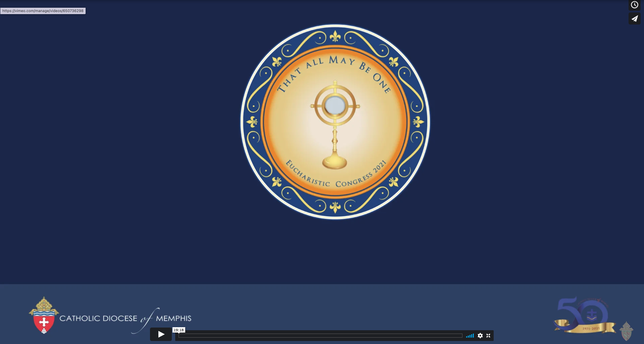This screenshot has width=644, height=344.
Task: Click the top fleur-de-lis on the emblem
Action: (335, 36)
